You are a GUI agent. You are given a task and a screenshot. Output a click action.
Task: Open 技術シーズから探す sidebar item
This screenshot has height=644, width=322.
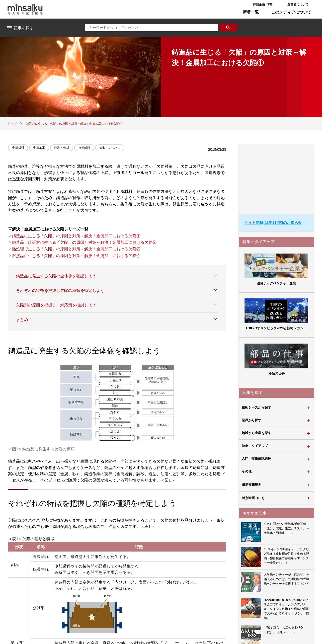click(x=276, y=408)
